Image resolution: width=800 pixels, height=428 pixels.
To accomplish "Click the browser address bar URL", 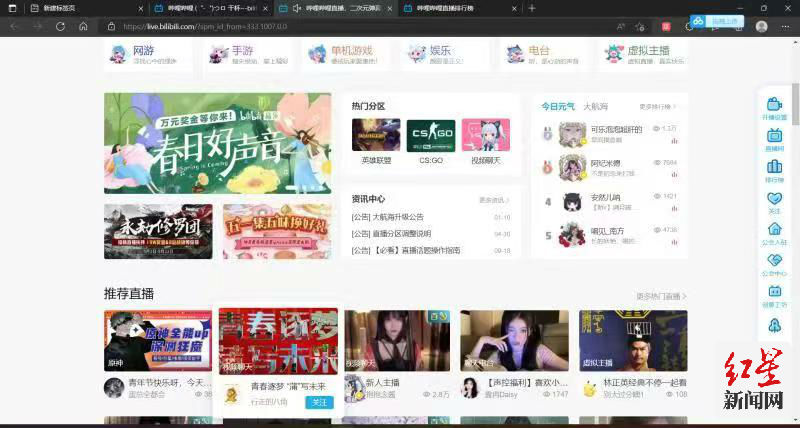I will coord(205,27).
